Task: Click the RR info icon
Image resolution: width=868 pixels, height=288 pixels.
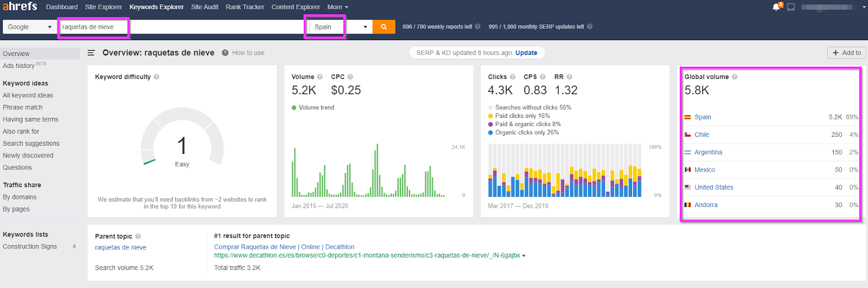Action: coord(569,77)
